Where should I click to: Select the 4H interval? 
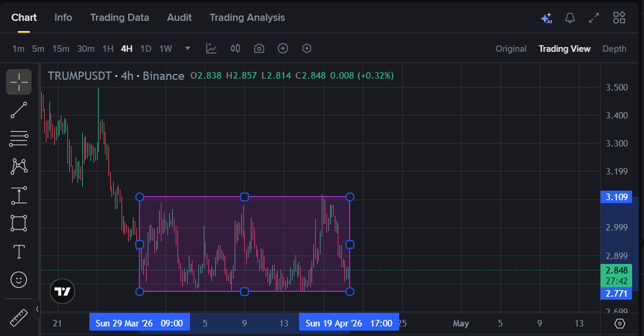[127, 49]
